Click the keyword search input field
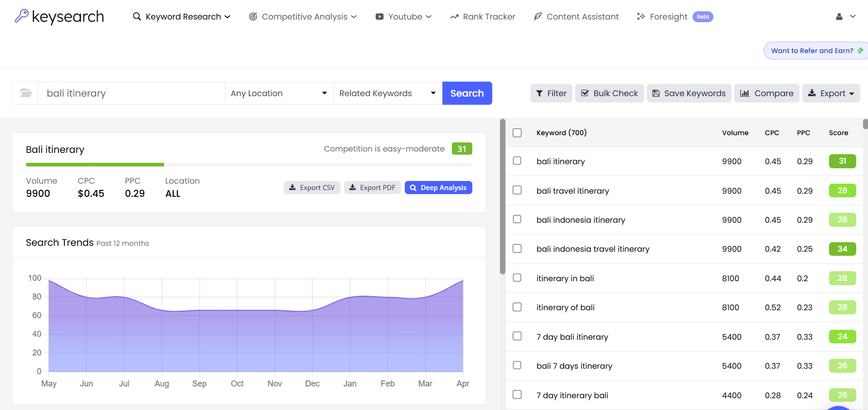The image size is (868, 410). click(x=131, y=93)
